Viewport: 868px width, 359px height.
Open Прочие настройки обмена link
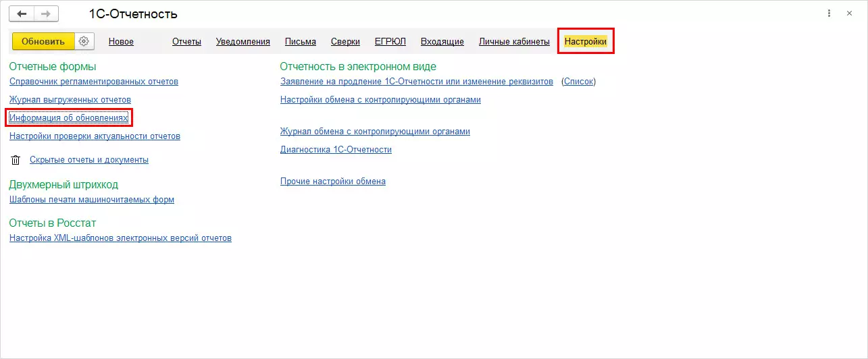coord(333,182)
